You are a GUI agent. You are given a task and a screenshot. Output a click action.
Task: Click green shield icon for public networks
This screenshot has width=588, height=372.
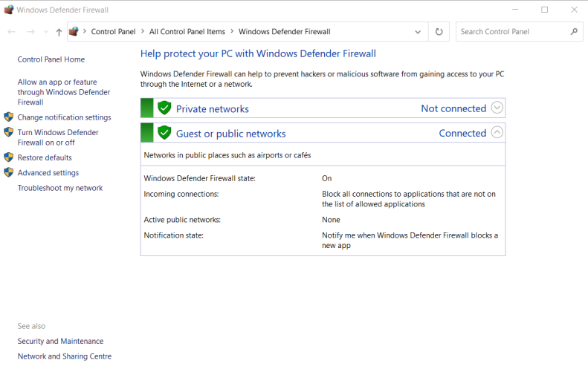click(x=164, y=133)
